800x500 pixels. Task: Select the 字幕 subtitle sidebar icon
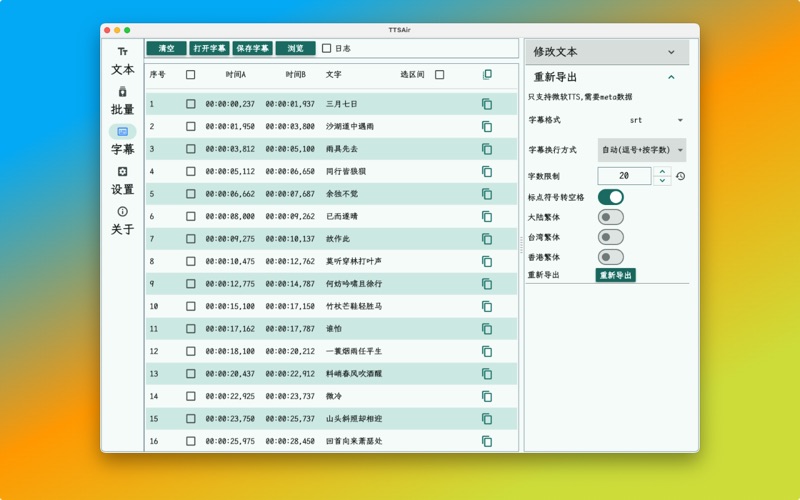coord(122,132)
